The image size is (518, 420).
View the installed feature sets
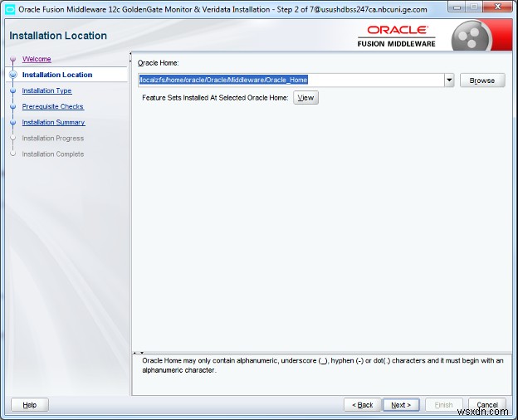point(305,97)
